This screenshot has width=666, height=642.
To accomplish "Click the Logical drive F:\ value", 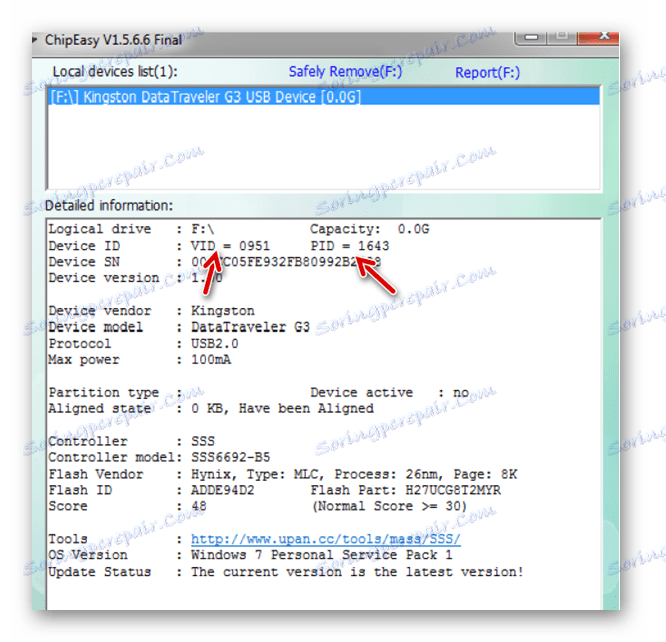I will pyautogui.click(x=202, y=229).
